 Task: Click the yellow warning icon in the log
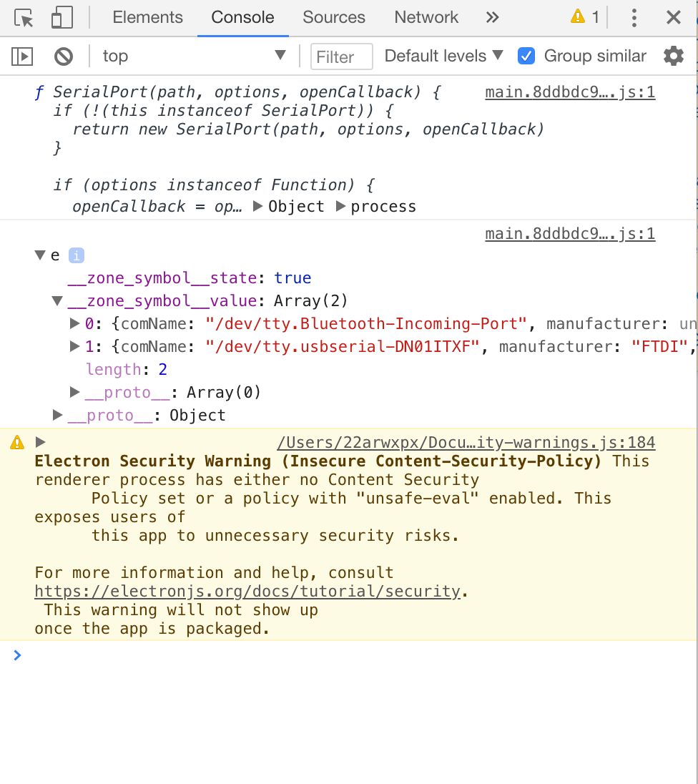(17, 442)
